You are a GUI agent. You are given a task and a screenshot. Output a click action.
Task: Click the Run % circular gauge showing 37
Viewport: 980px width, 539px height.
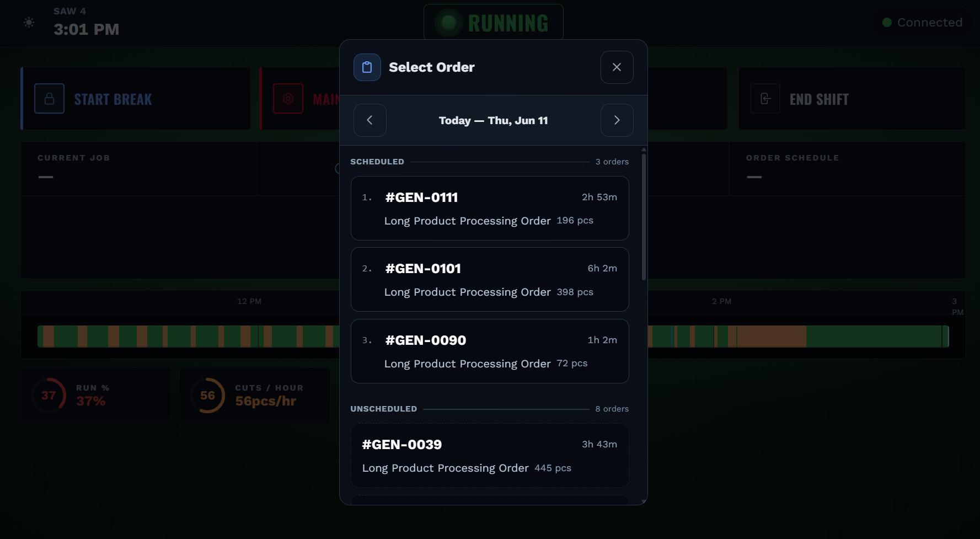click(49, 396)
